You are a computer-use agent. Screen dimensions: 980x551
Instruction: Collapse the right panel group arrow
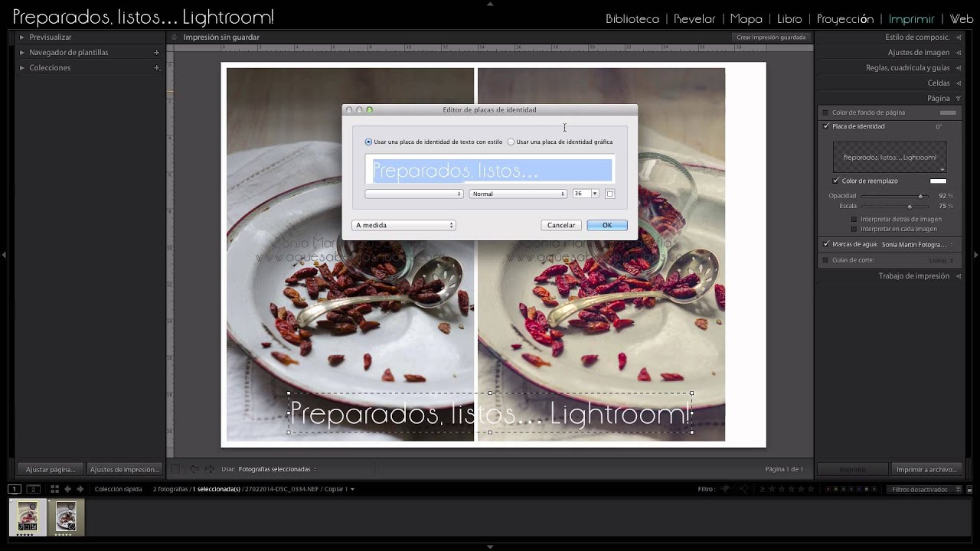click(975, 255)
